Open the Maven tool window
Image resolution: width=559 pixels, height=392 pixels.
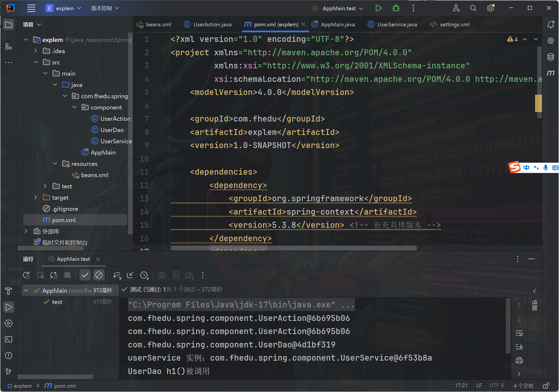click(551, 73)
